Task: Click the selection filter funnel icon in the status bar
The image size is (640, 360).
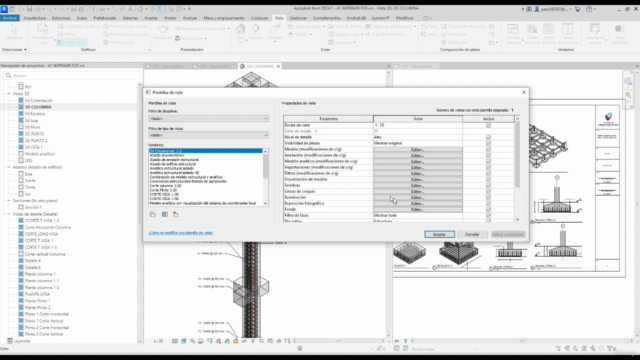Action: coord(610,349)
